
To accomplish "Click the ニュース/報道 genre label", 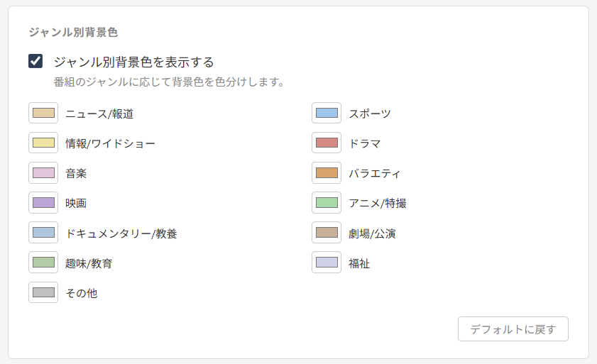I will click(99, 114).
